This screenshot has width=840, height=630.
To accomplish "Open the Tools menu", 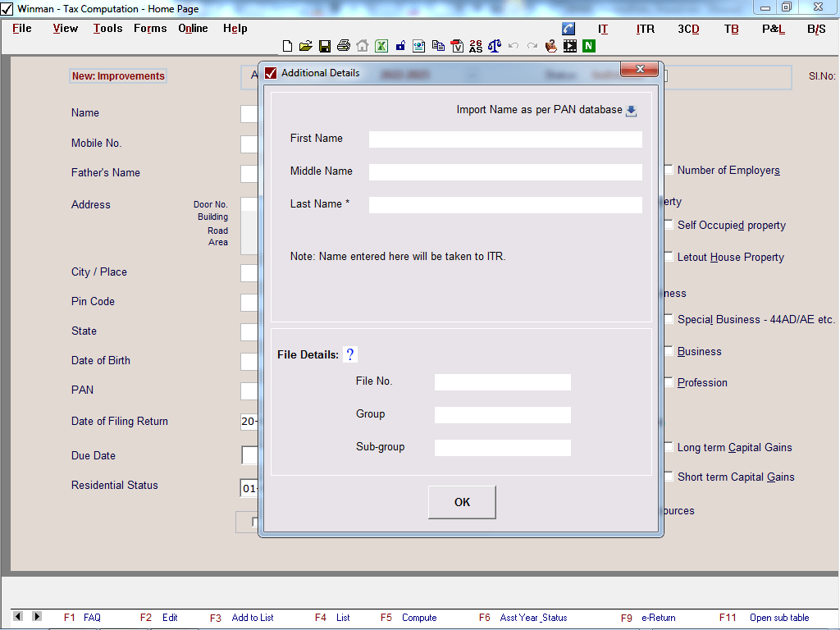I will pos(107,28).
